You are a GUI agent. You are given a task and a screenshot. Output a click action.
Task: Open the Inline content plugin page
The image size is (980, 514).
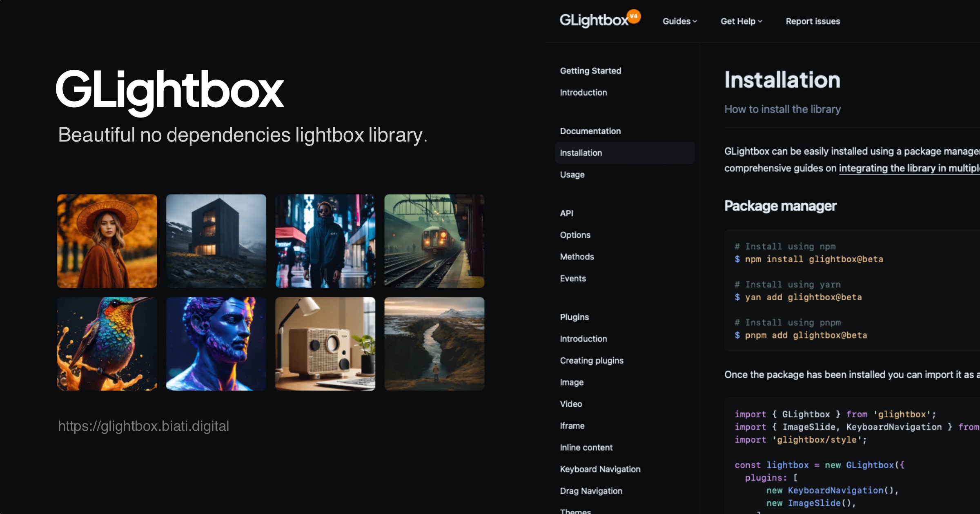(586, 447)
